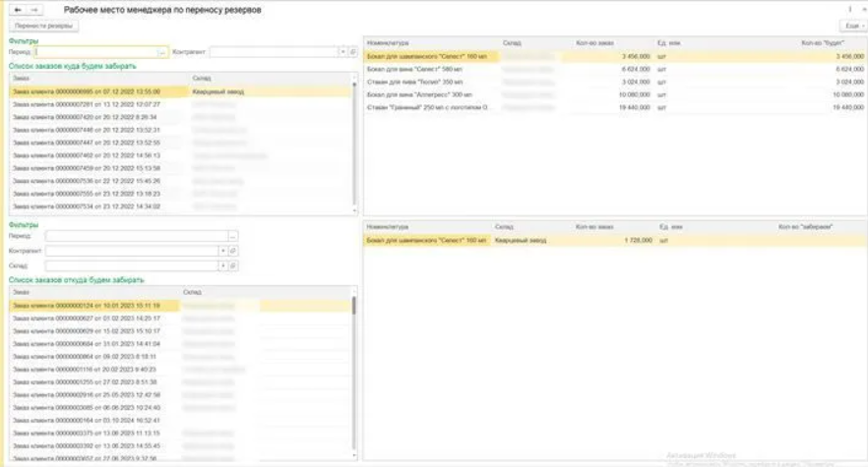Click the 'Перенести резервы' button
The height and width of the screenshot is (467, 868).
[43, 26]
